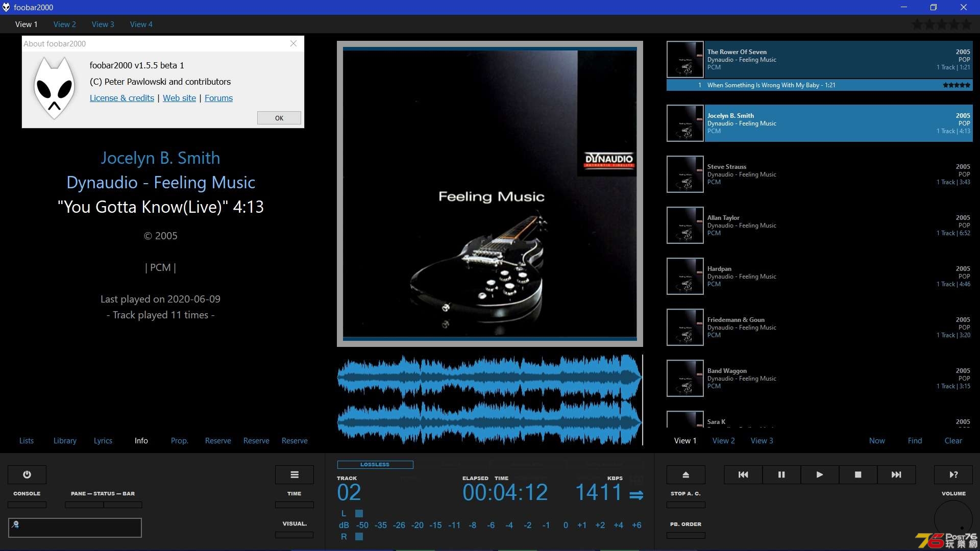Image resolution: width=980 pixels, height=551 pixels.
Task: Select the Band Waggon album row
Action: 820,379
